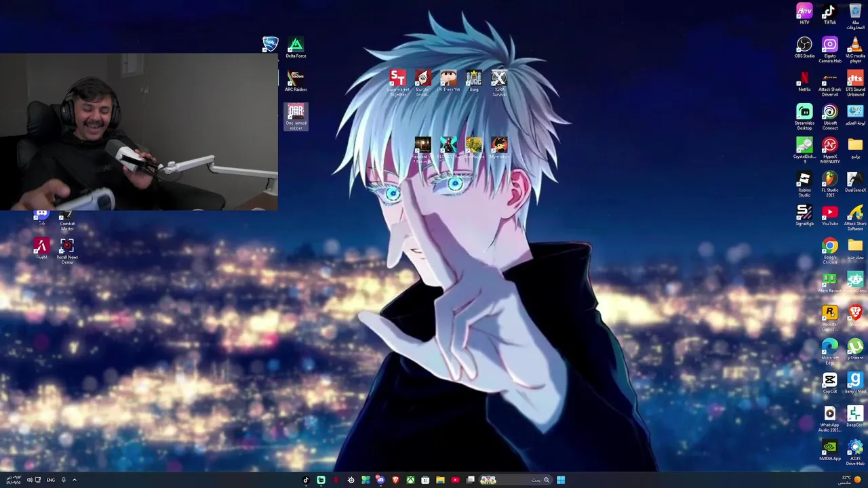Screen dimensions: 868x488
Task: Launch Google Chrome desktop shortcut
Action: pos(830,250)
